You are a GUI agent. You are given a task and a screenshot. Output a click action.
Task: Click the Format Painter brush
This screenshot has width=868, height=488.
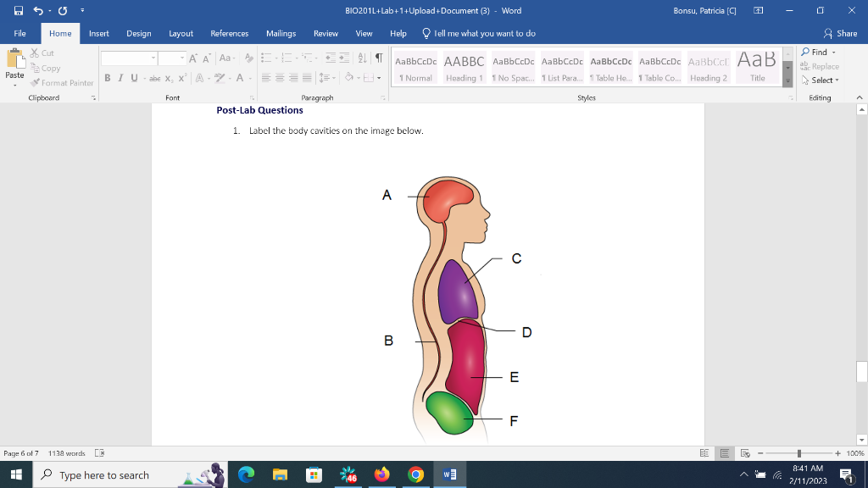(35, 83)
